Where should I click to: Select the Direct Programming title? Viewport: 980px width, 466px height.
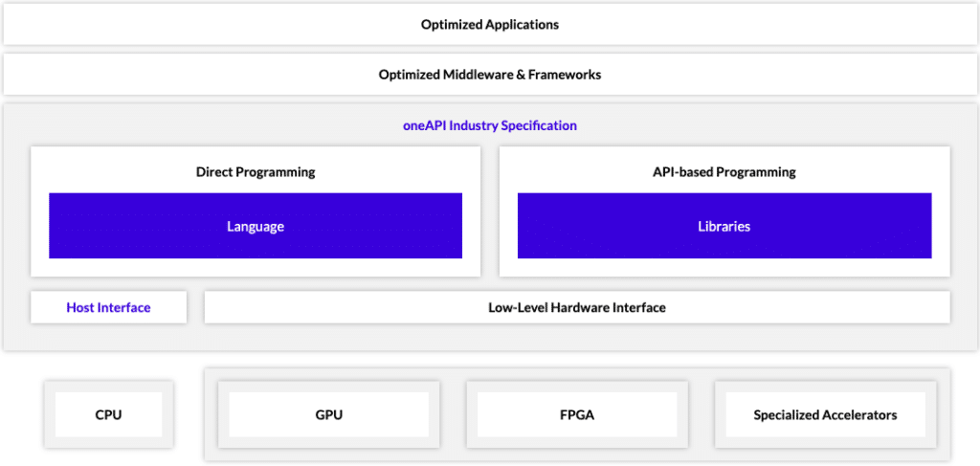256,172
